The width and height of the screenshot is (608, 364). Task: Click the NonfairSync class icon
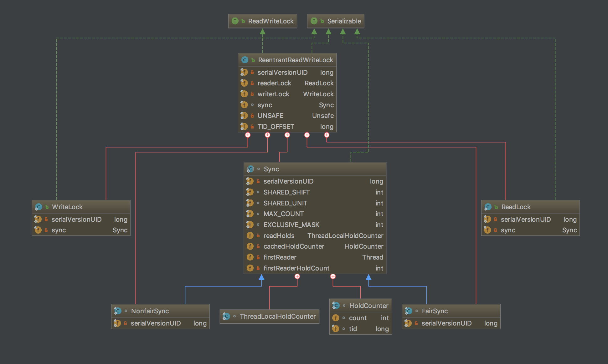click(x=118, y=311)
